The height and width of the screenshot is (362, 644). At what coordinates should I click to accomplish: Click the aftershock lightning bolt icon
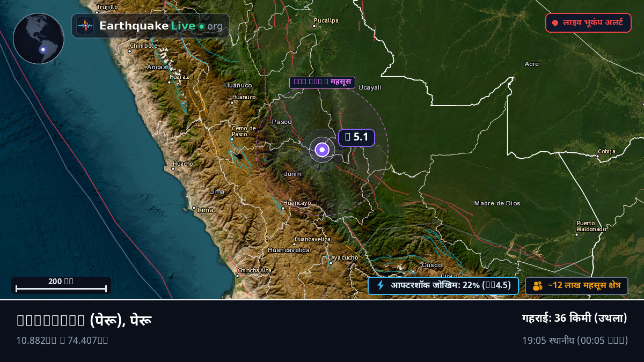pos(380,285)
